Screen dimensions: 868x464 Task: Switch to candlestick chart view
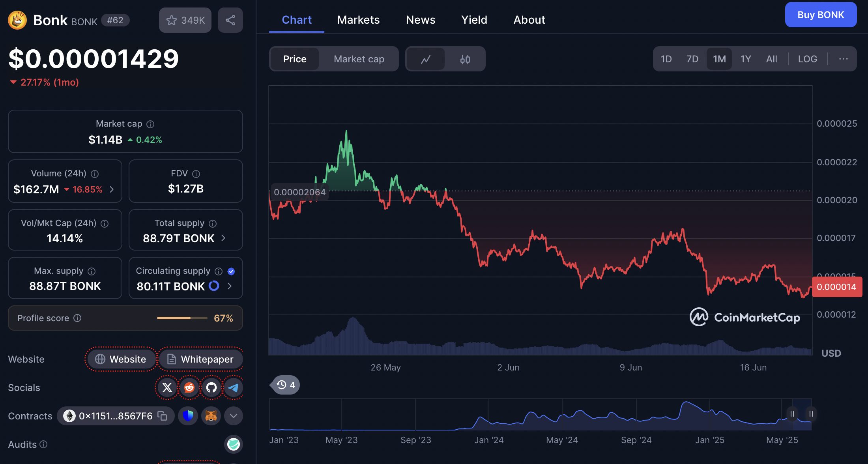[465, 59]
